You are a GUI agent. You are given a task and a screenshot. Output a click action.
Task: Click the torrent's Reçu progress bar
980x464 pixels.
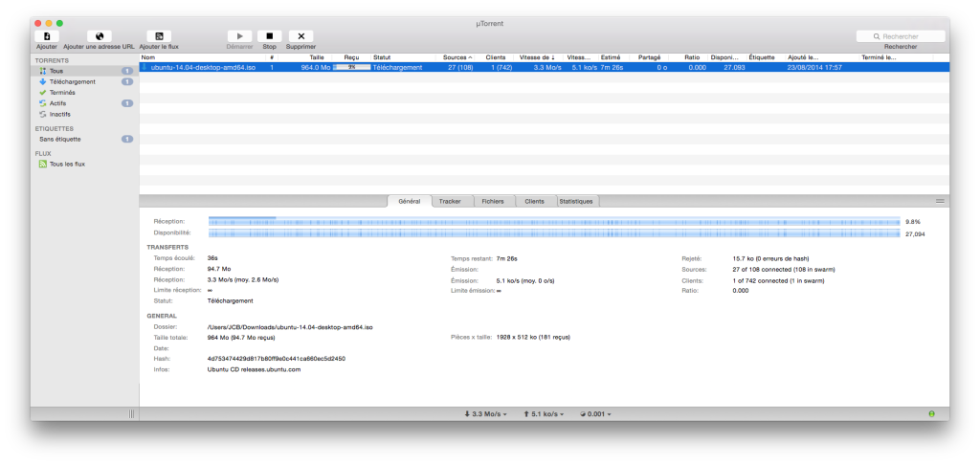(x=352, y=67)
